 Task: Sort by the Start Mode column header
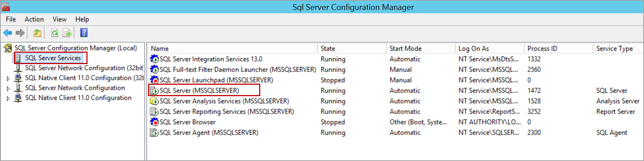point(405,49)
